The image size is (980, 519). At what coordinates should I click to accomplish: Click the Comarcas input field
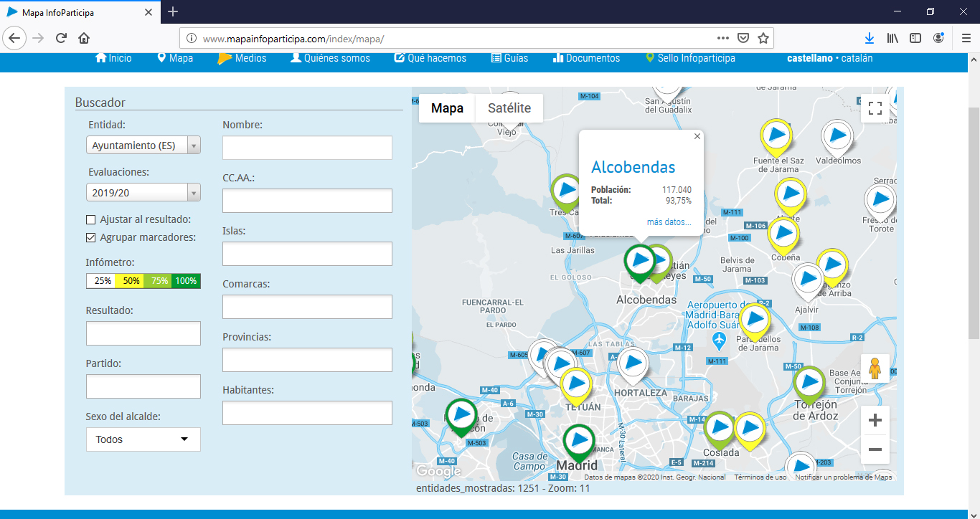[307, 307]
